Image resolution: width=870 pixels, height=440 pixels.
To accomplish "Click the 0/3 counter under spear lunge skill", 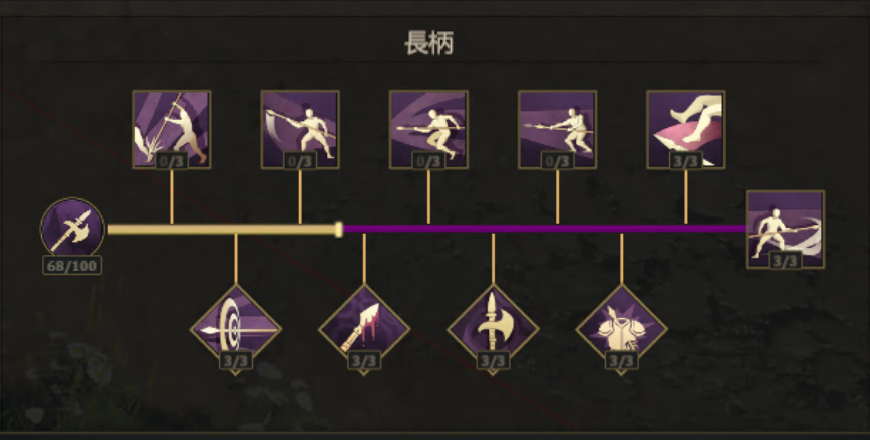I will coord(558,161).
